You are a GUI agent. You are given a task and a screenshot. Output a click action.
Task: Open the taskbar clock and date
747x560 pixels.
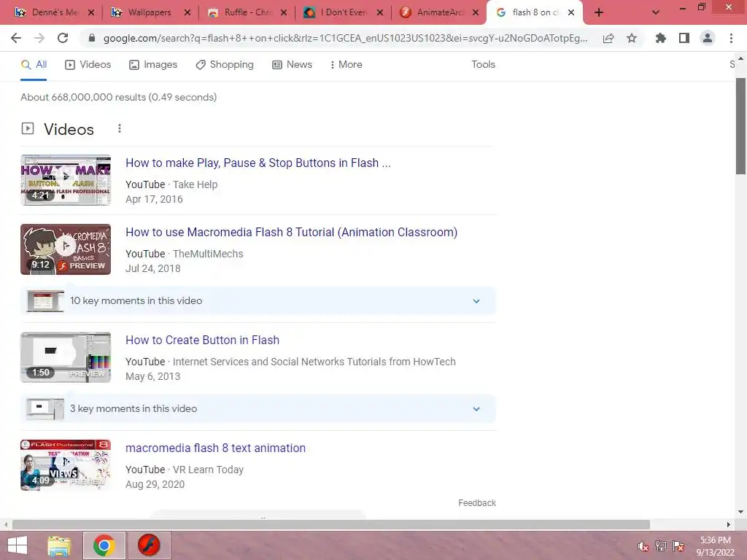point(715,546)
